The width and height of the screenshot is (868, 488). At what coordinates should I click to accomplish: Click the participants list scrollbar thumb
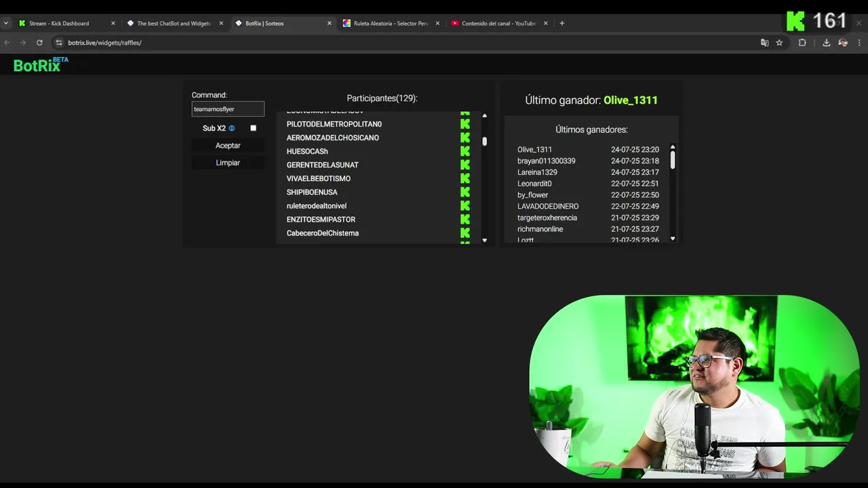(484, 142)
